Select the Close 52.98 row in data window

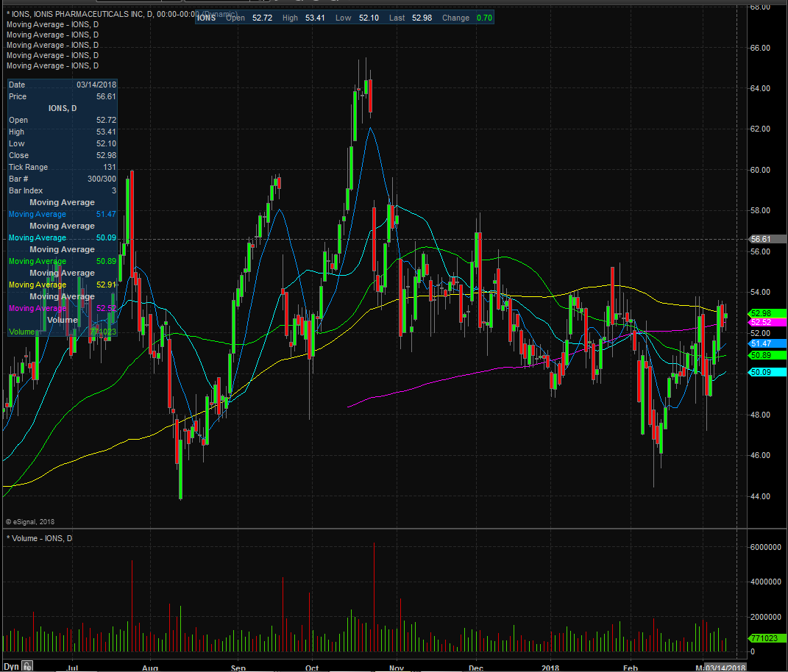pos(63,155)
